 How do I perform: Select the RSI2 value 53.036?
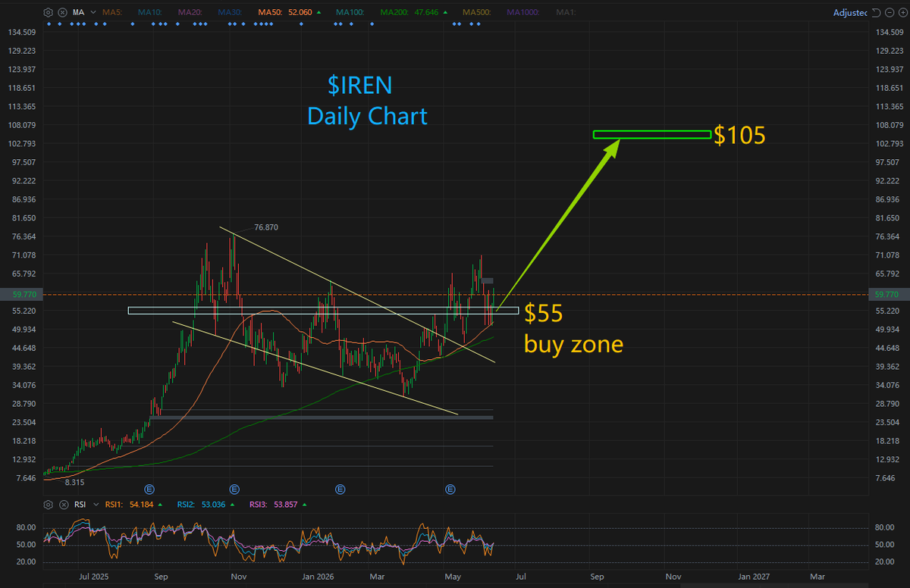click(213, 505)
